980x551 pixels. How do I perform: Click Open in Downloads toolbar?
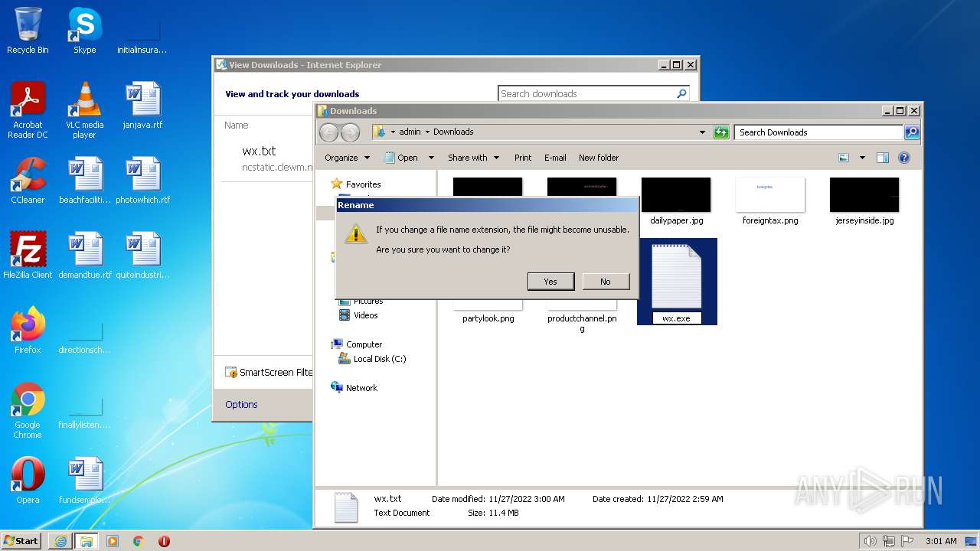401,158
